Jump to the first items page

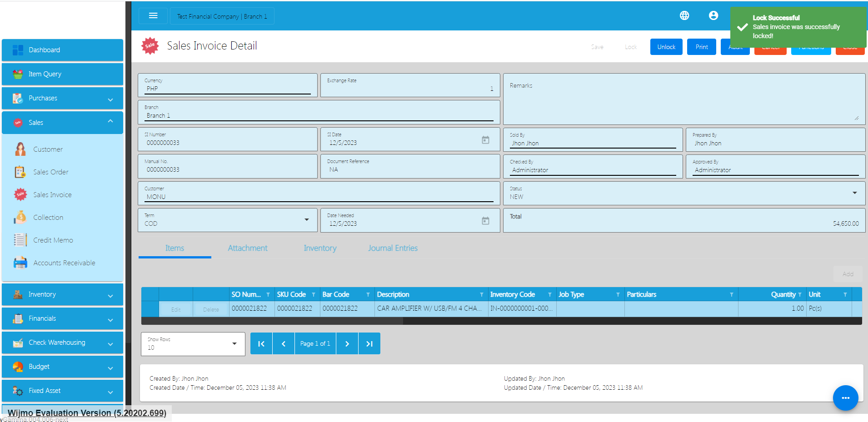261,344
